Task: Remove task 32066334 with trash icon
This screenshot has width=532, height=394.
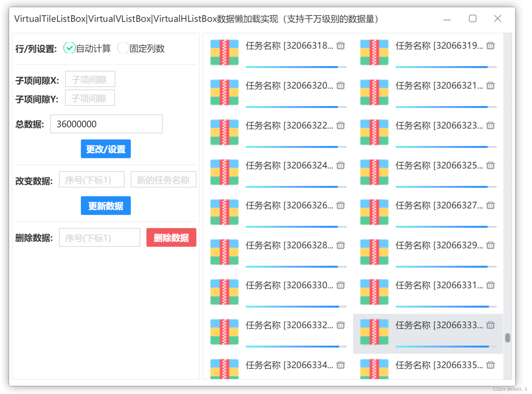Action: click(340, 365)
